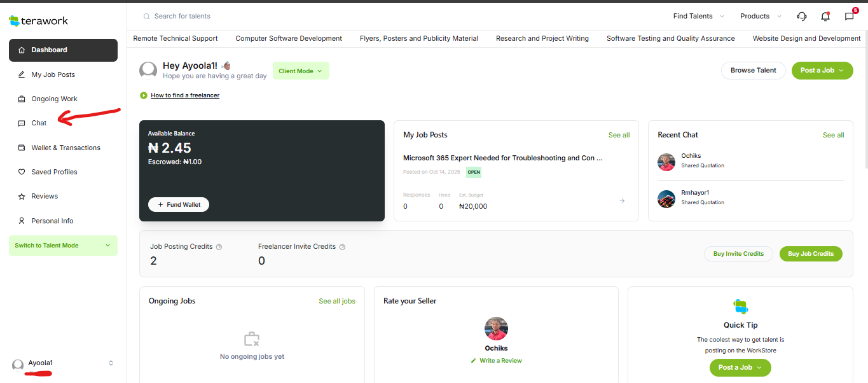
Task: Open the notifications bell icon
Action: [x=825, y=17]
